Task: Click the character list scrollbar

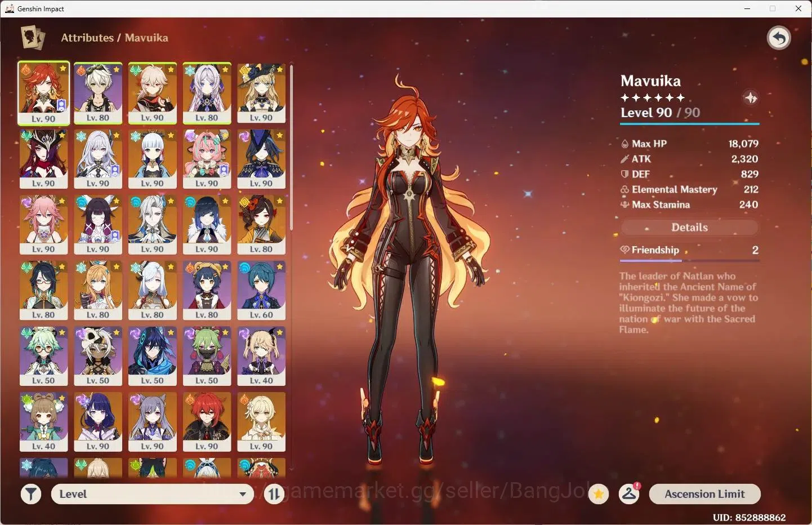Action: [291, 148]
